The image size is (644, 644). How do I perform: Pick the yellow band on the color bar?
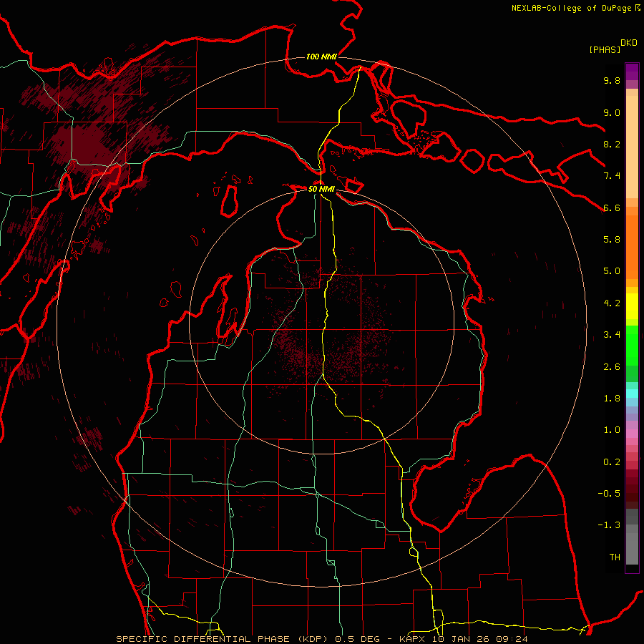(x=632, y=306)
